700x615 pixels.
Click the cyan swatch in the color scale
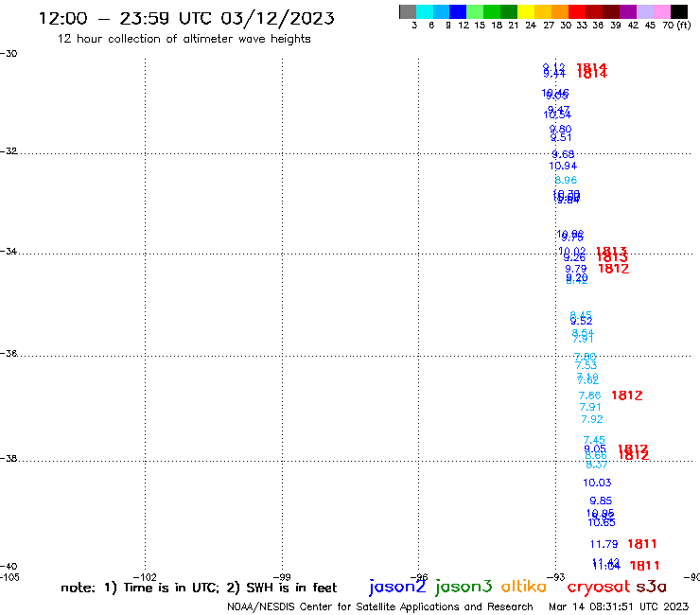(425, 11)
